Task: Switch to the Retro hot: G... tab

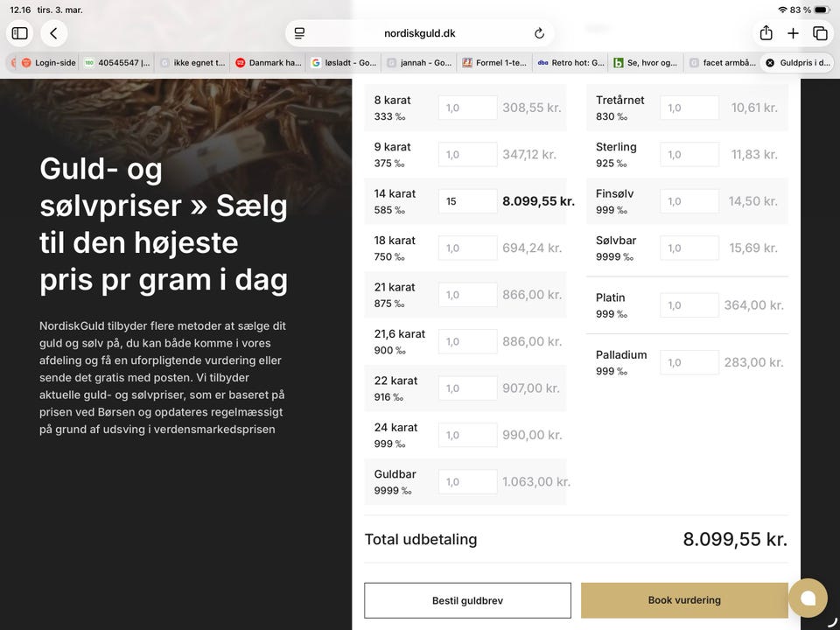Action: tap(570, 63)
